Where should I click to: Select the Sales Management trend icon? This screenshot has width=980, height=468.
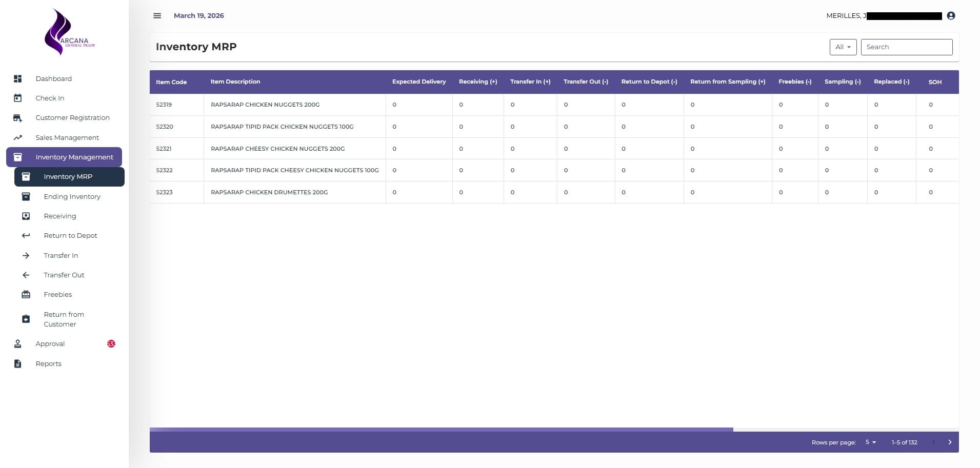click(18, 137)
